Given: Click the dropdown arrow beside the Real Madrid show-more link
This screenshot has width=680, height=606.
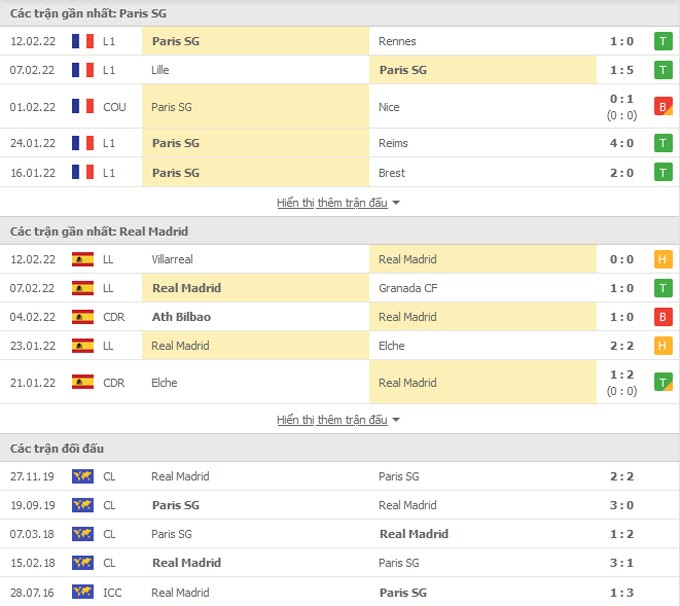Looking at the screenshot, I should 396,420.
